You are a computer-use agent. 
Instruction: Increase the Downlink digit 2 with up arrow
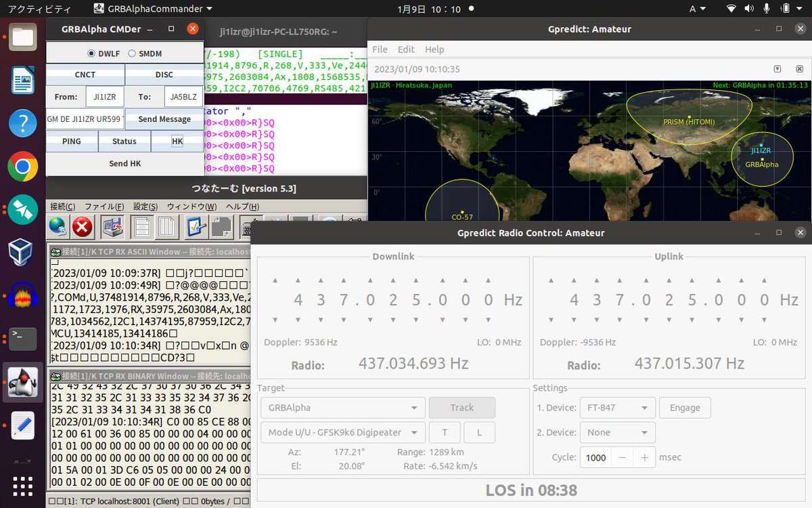(x=392, y=280)
